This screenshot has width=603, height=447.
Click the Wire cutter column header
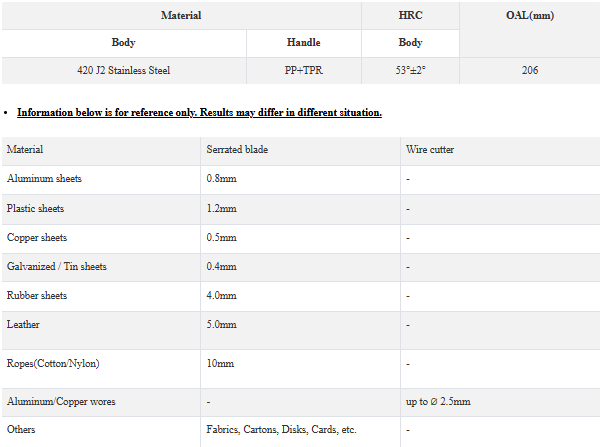point(430,150)
